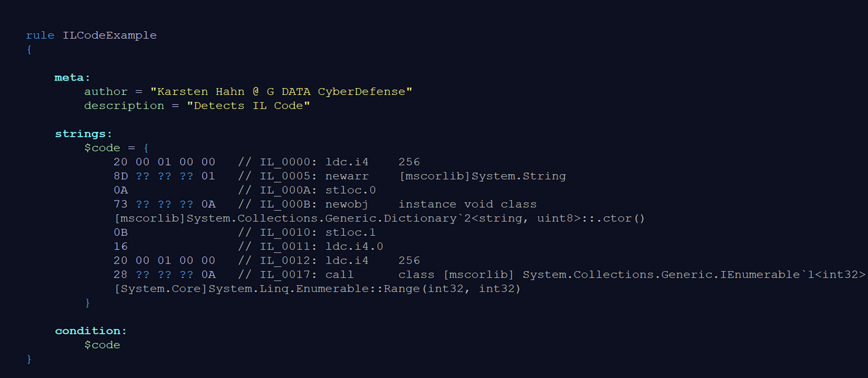Click the "Detects IL Code" string
Screen dimensions: 868x378
(248, 106)
